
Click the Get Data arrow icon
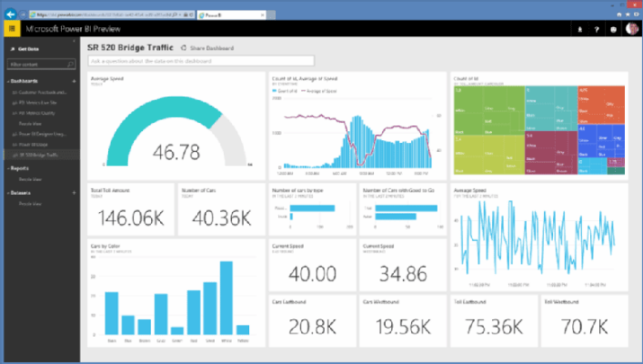[x=12, y=48]
